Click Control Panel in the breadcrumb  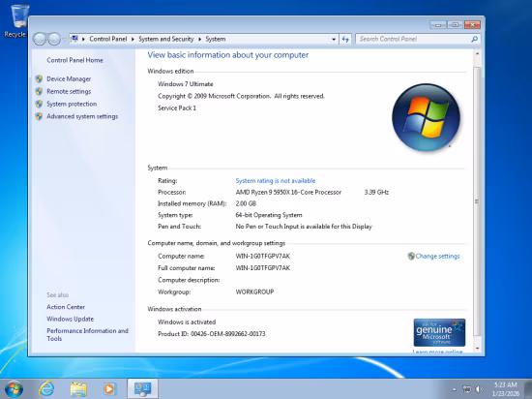108,39
